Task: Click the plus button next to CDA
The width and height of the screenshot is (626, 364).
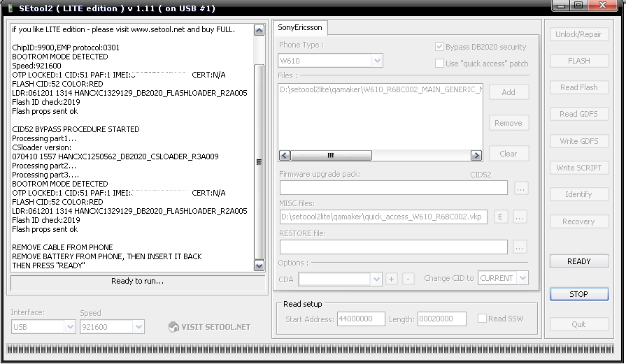Action: 391,279
